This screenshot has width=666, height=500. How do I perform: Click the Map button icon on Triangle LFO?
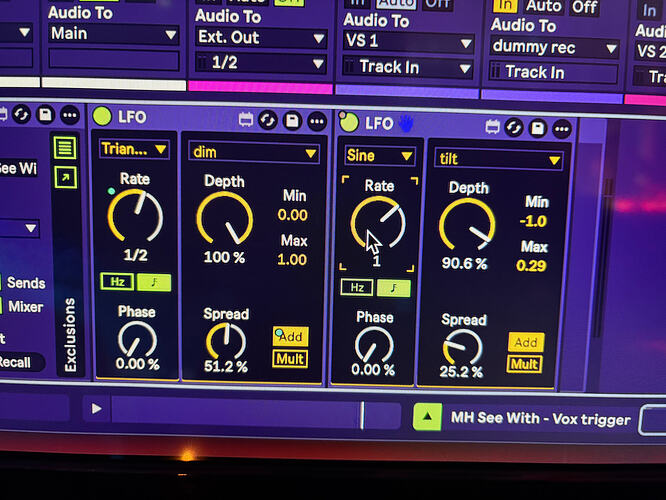246,119
